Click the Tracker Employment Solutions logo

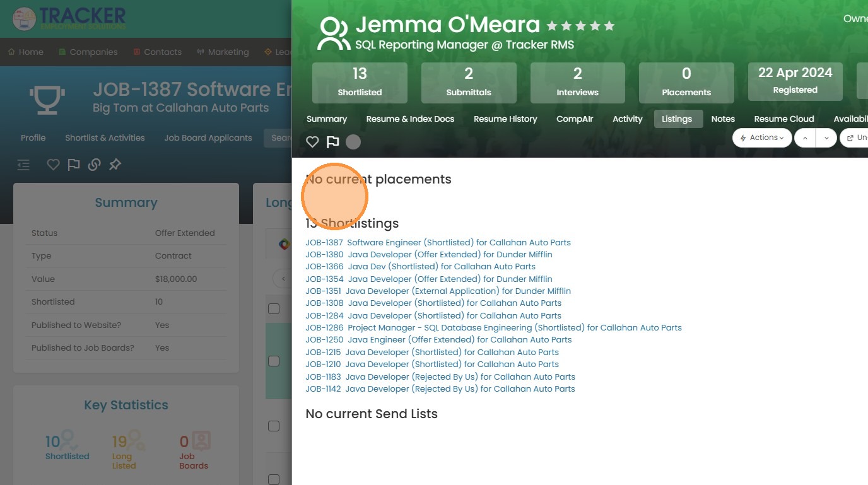69,18
